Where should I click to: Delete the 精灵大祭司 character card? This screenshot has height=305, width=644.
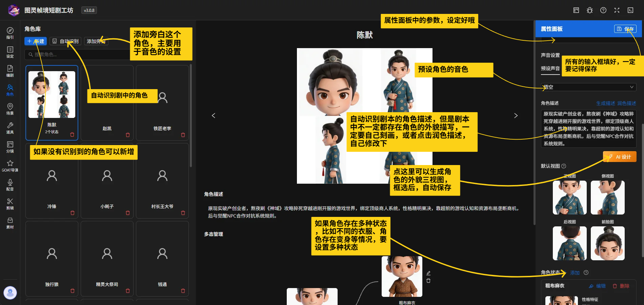[x=128, y=291]
